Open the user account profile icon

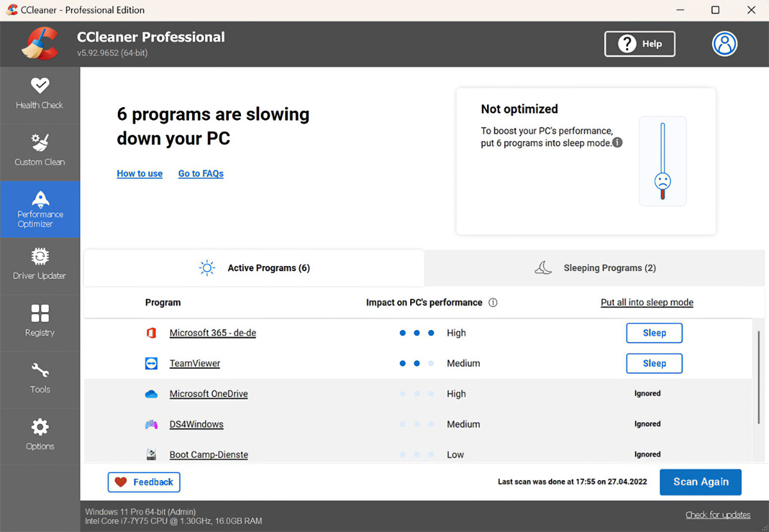[x=724, y=44]
